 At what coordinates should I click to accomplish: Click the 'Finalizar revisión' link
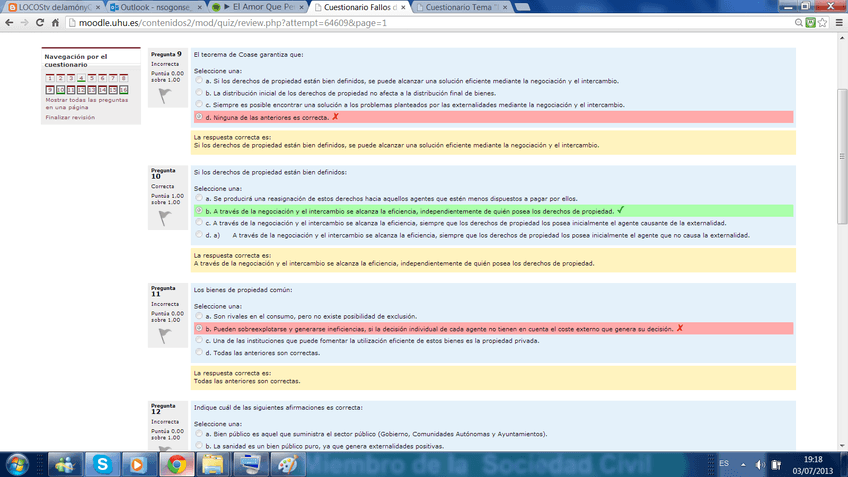(70, 117)
